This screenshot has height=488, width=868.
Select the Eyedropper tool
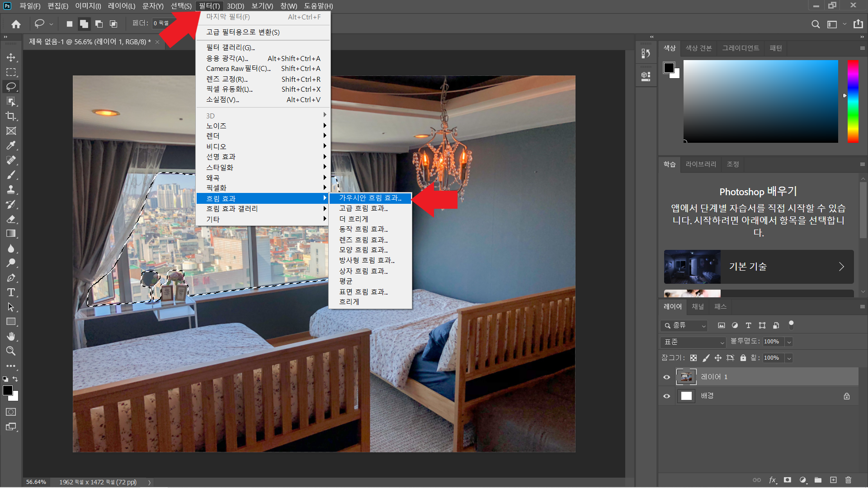(11, 145)
